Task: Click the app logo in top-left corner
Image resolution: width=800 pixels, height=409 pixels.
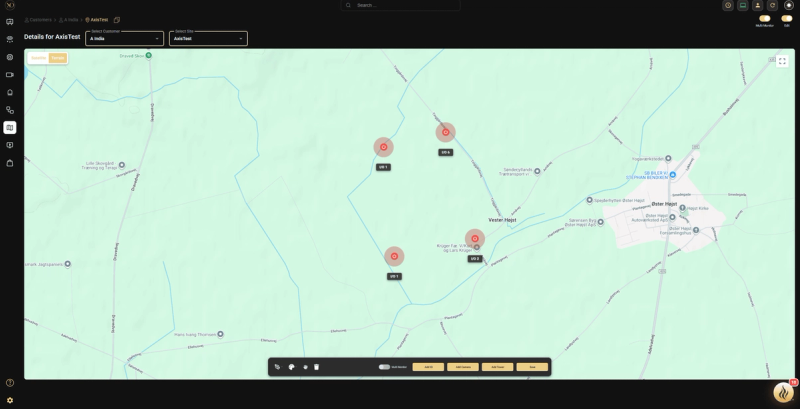Action: (10, 5)
